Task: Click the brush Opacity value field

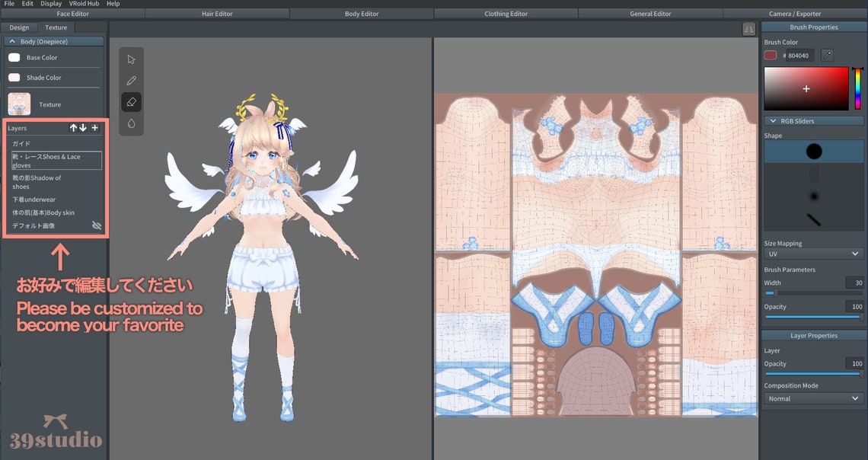Action: pyautogui.click(x=854, y=307)
